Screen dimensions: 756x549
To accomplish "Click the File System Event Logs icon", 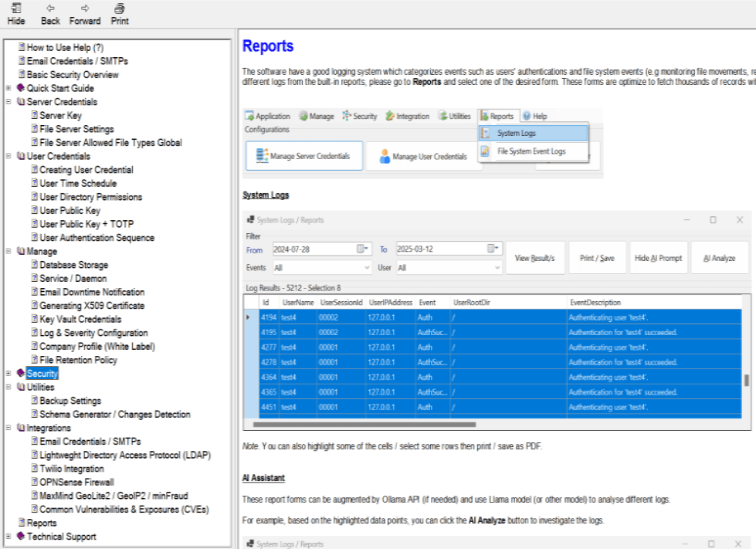I will [486, 151].
